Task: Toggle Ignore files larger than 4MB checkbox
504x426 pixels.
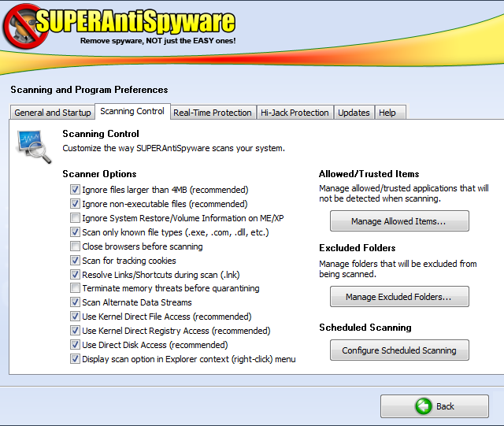Action: coord(75,190)
